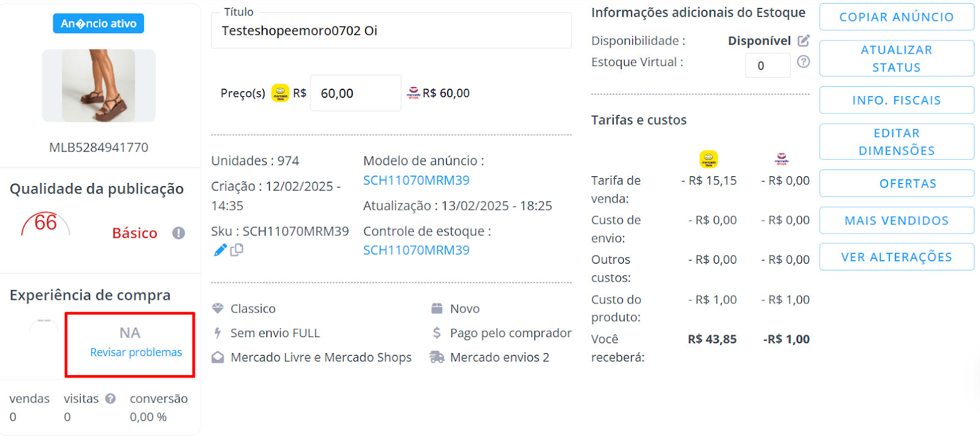Select the product sandal thumbnail image
This screenshot has width=980, height=443.
(x=99, y=86)
